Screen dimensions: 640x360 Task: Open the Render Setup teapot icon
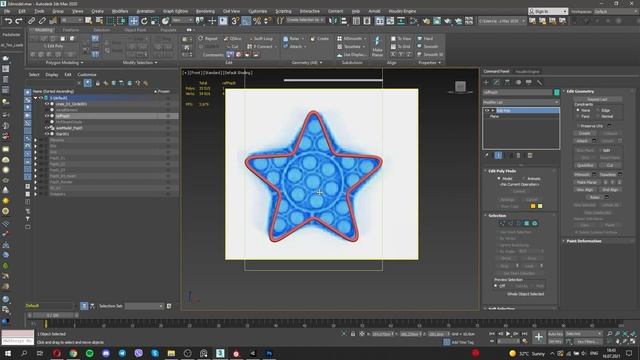pos(426,21)
